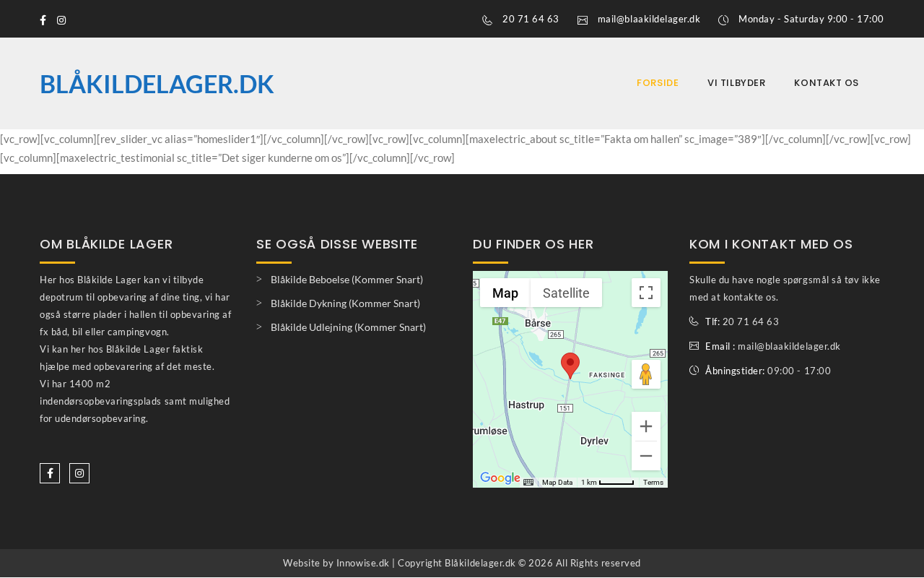
Task: Click the Facebook icon in top bar
Action: pos(43,20)
